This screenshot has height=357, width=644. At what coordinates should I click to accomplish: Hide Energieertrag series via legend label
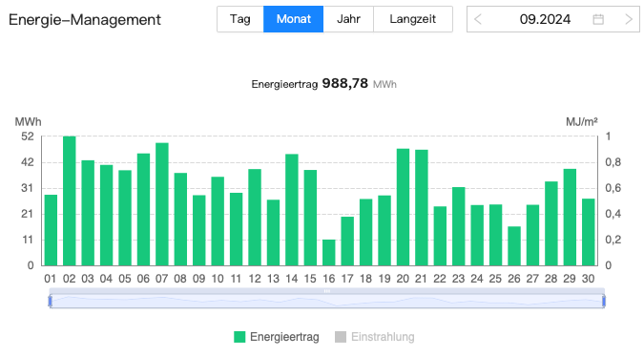pyautogui.click(x=284, y=337)
